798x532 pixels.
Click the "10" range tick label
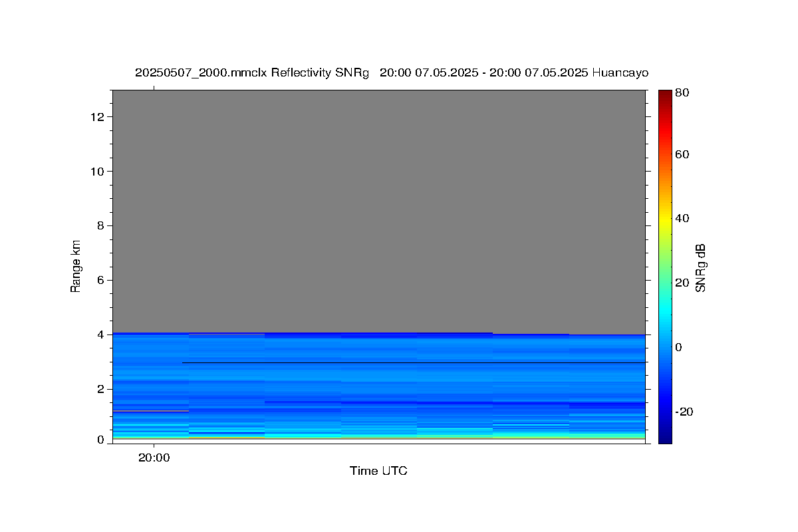[98, 172]
